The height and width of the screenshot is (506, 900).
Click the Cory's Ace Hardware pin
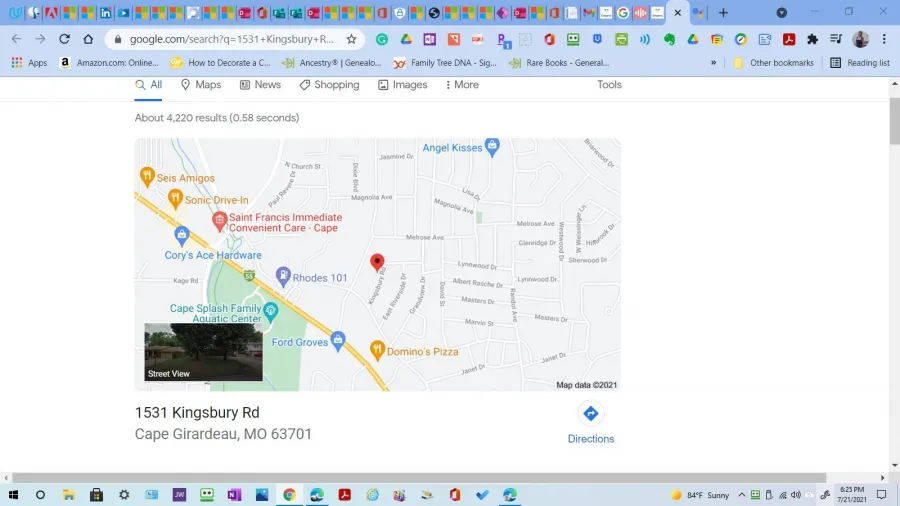coord(181,235)
